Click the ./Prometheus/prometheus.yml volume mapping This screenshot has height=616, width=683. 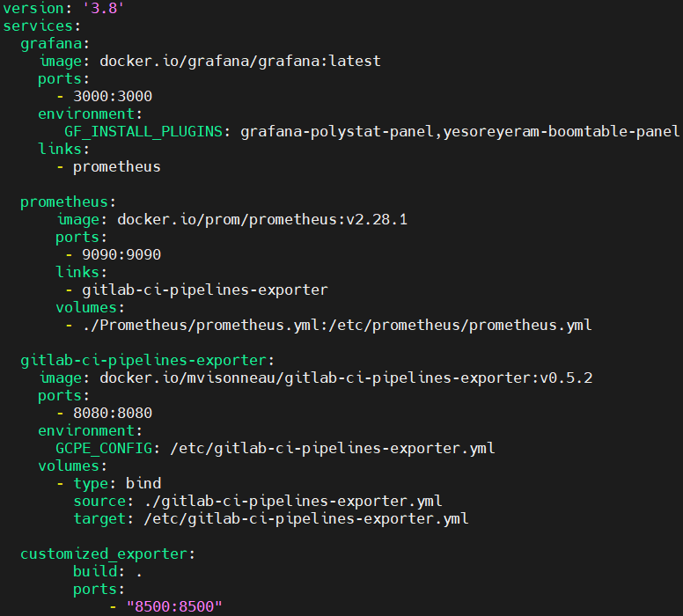[337, 326]
